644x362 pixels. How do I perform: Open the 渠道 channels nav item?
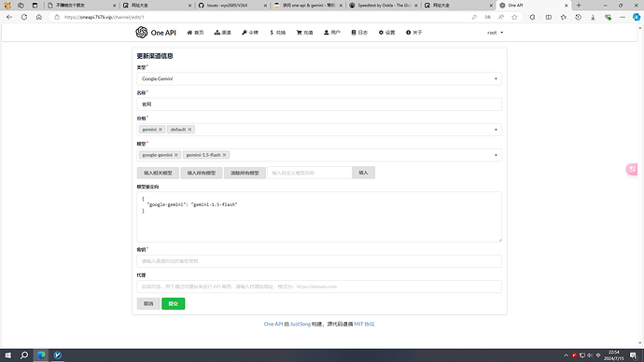coord(223,33)
